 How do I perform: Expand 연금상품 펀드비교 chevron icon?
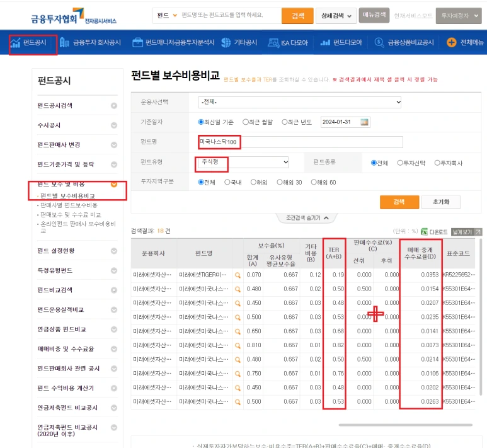(x=114, y=330)
